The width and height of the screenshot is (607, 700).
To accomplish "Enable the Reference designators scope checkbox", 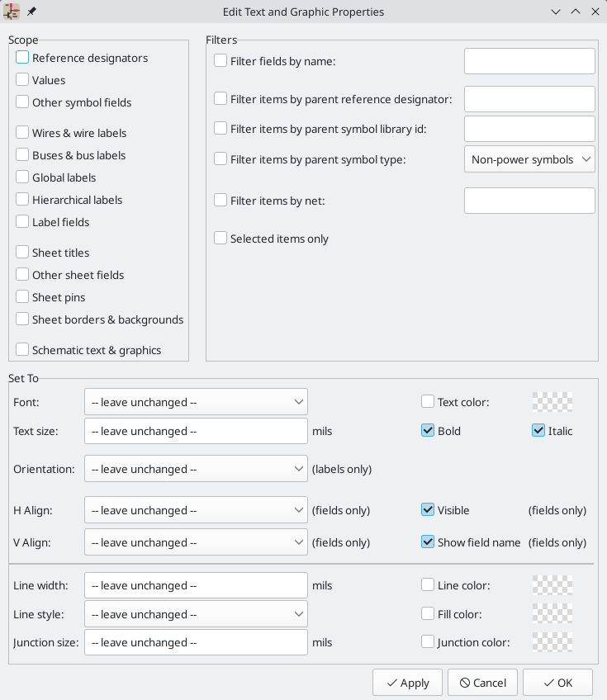I will 22,58.
